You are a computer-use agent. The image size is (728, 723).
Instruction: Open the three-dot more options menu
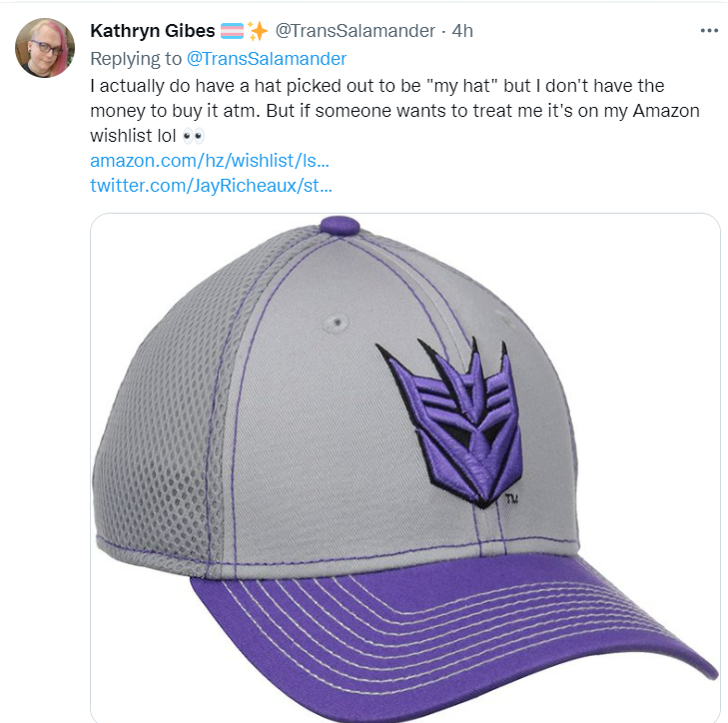[709, 31]
